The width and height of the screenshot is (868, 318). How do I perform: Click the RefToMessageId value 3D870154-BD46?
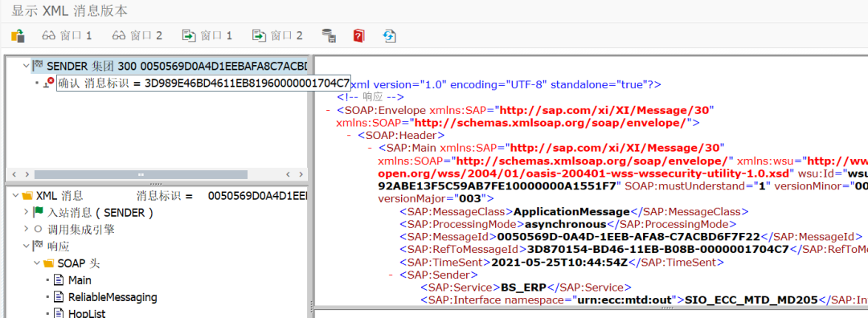click(658, 250)
